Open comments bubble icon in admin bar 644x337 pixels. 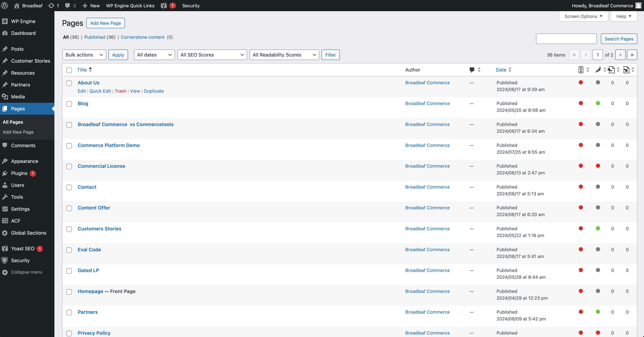click(67, 6)
